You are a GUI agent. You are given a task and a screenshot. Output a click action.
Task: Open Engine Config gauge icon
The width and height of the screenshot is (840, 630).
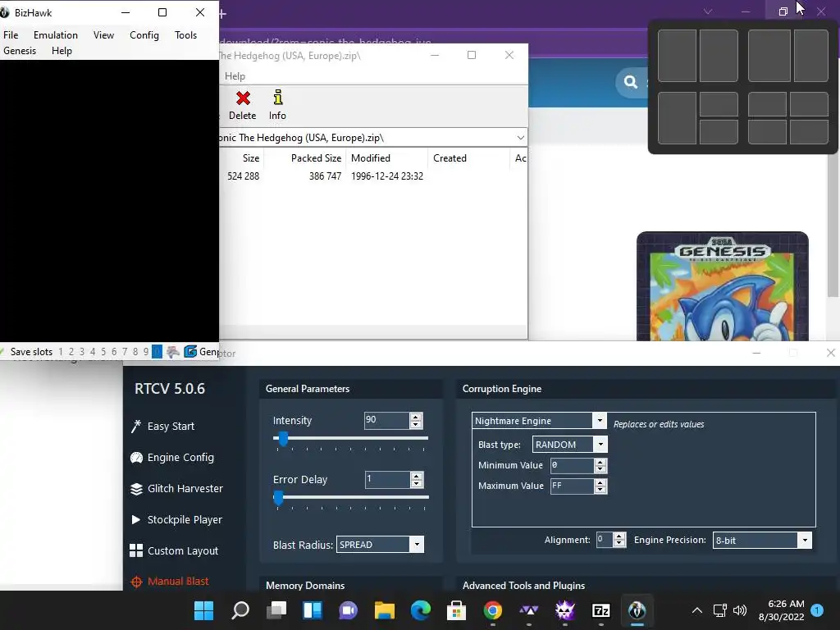pos(136,458)
